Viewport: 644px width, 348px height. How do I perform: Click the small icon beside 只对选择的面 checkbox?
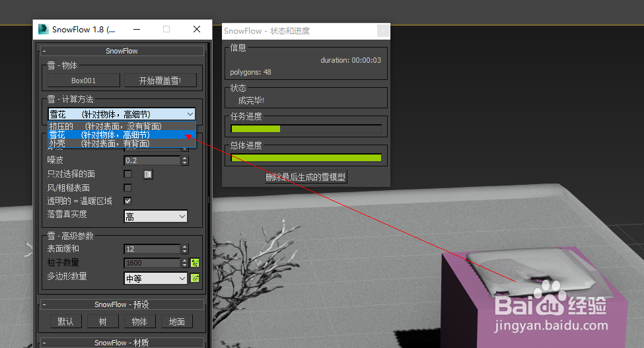coord(148,174)
